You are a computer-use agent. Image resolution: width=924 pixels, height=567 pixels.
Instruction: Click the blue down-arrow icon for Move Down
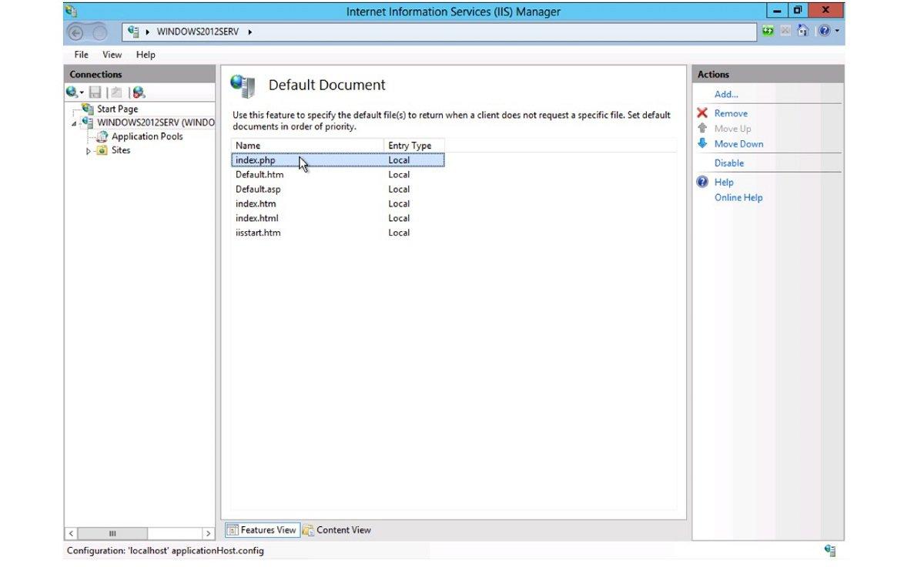(702, 143)
